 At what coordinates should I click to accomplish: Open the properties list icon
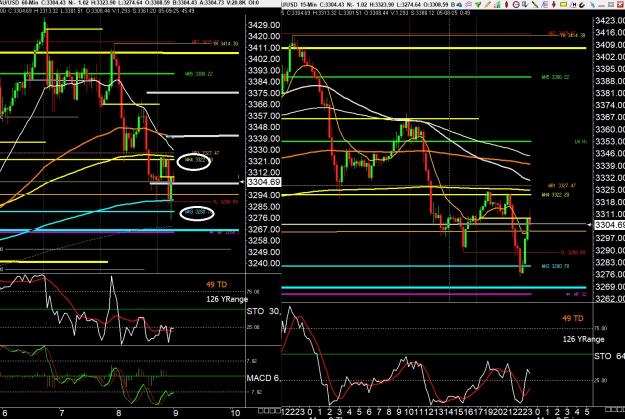[544, 5]
